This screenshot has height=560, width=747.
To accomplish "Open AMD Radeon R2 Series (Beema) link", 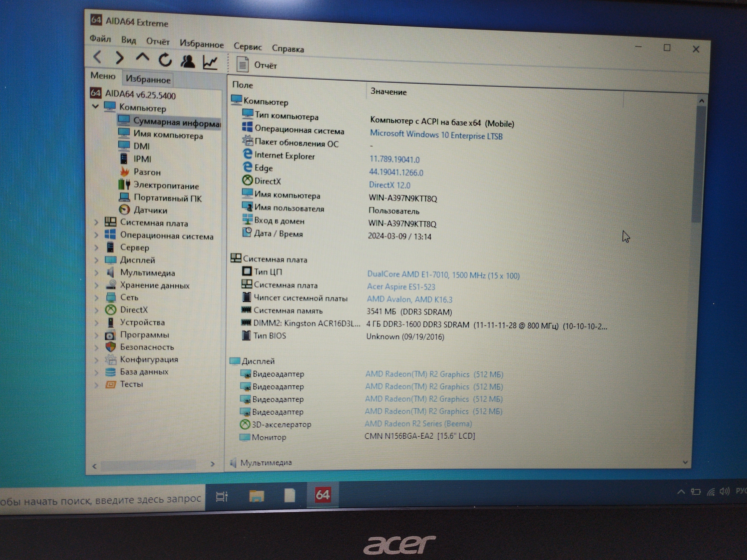I will tap(418, 423).
